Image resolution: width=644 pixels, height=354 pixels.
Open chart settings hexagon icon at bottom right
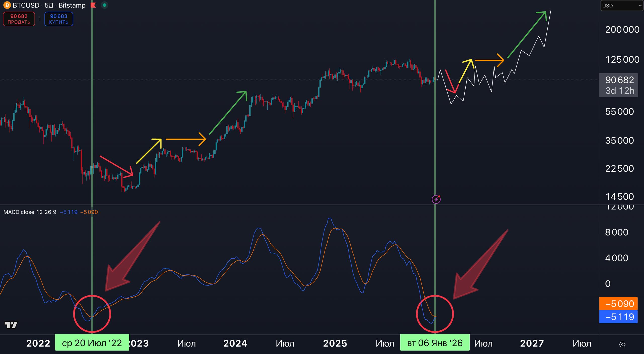coord(622,344)
